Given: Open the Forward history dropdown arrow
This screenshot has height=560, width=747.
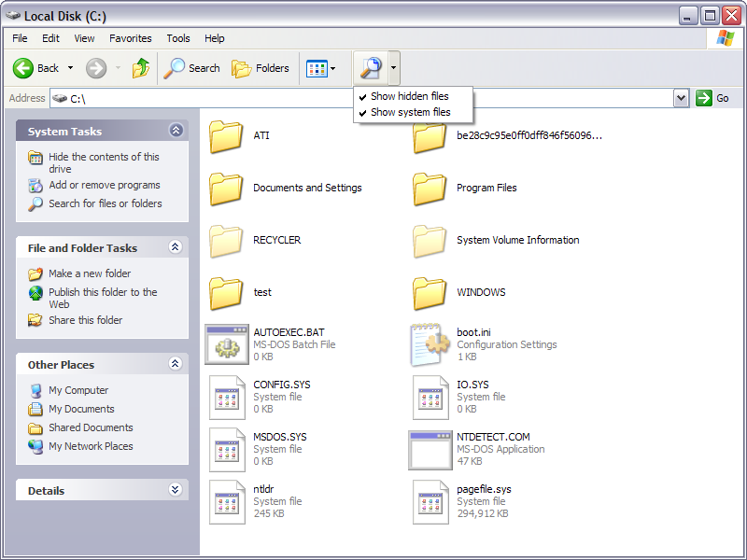Looking at the screenshot, I should tap(119, 68).
